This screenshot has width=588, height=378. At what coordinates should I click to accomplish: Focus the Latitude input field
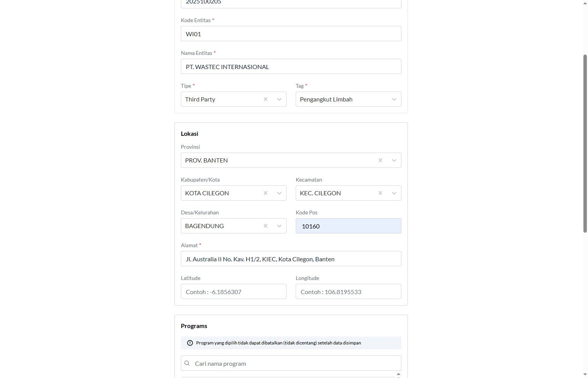pyautogui.click(x=234, y=291)
